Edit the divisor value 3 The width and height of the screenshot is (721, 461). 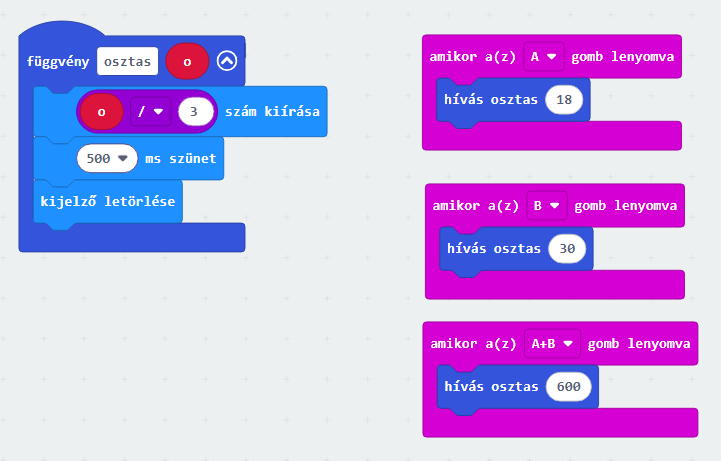point(194,111)
